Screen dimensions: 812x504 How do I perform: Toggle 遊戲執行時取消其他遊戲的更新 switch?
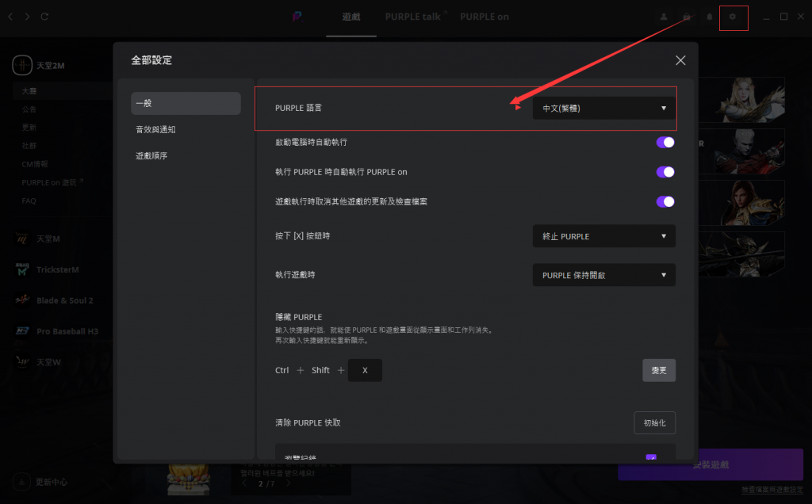665,202
